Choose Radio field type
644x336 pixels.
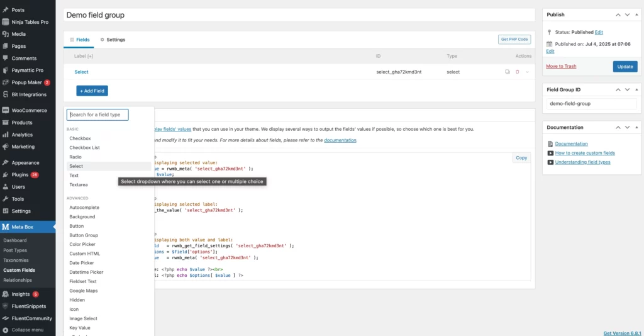[75, 157]
